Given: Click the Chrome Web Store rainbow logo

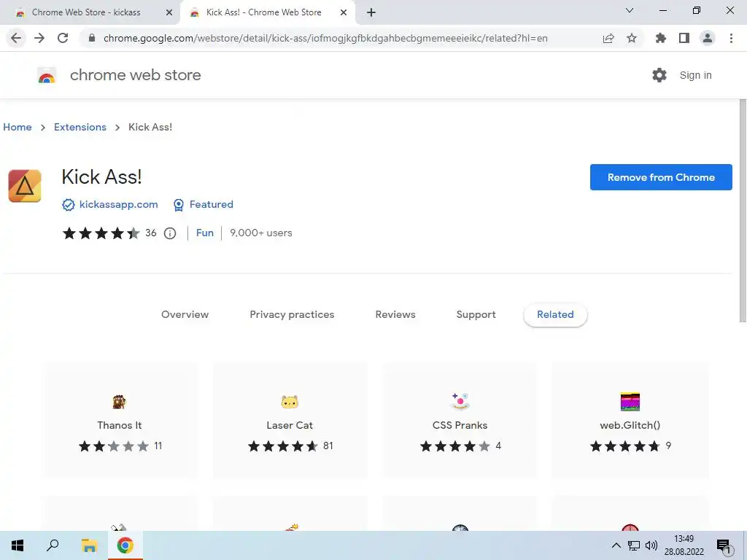Looking at the screenshot, I should click(x=47, y=75).
